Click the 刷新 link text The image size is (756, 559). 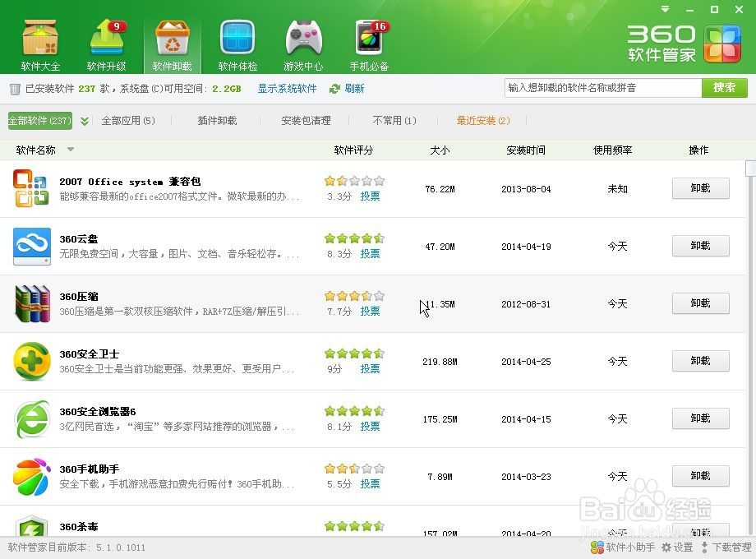[x=354, y=89]
